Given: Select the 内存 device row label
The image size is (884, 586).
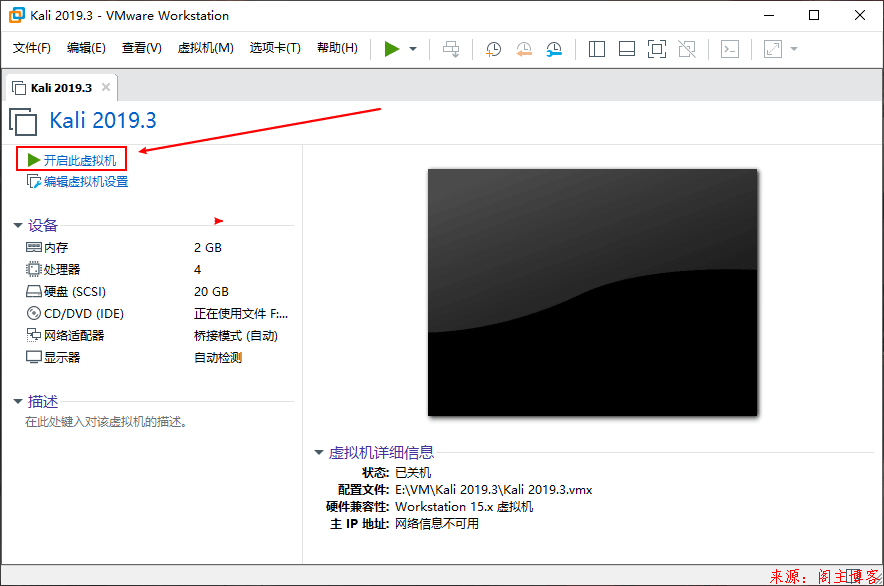Looking at the screenshot, I should click(x=56, y=248).
